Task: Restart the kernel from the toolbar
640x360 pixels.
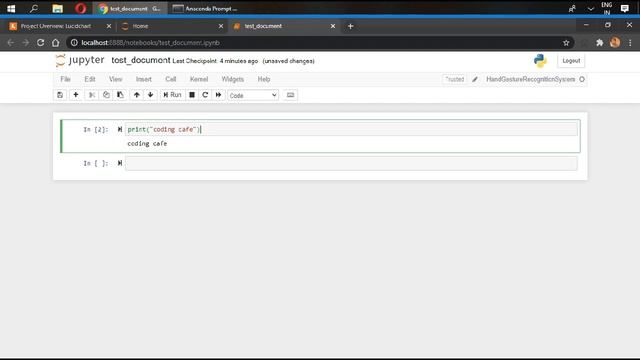Action: [x=205, y=95]
